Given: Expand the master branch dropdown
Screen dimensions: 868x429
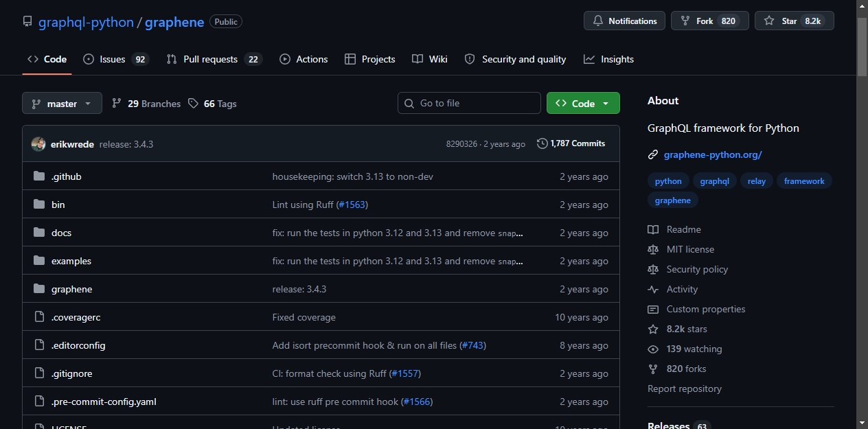Looking at the screenshot, I should pyautogui.click(x=62, y=103).
